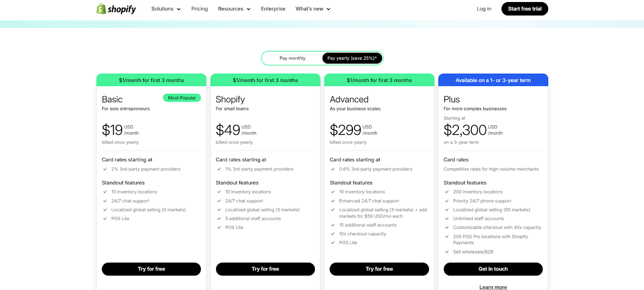Click checkmark next to Enhanced 24/7 chat support
This screenshot has height=290, width=644.
333,201
